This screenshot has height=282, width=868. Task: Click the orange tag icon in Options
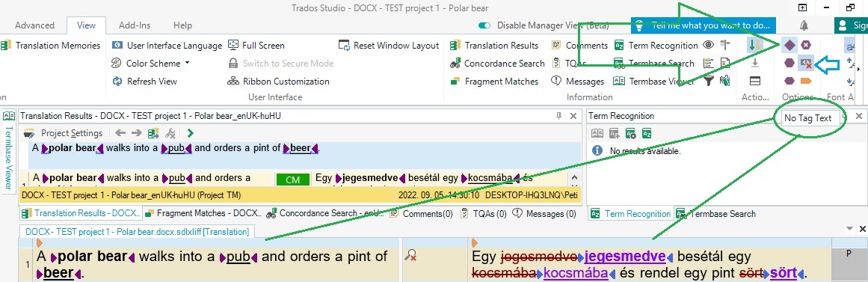click(805, 82)
